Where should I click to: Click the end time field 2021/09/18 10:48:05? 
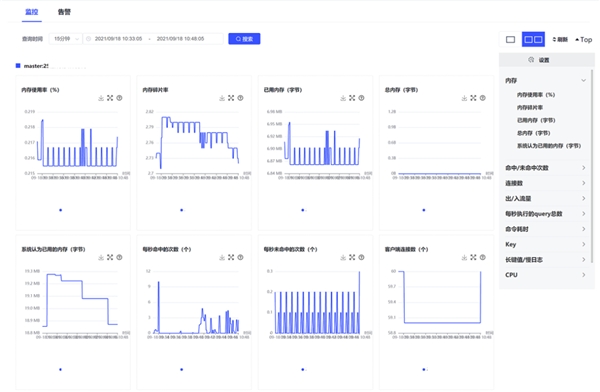tap(180, 39)
